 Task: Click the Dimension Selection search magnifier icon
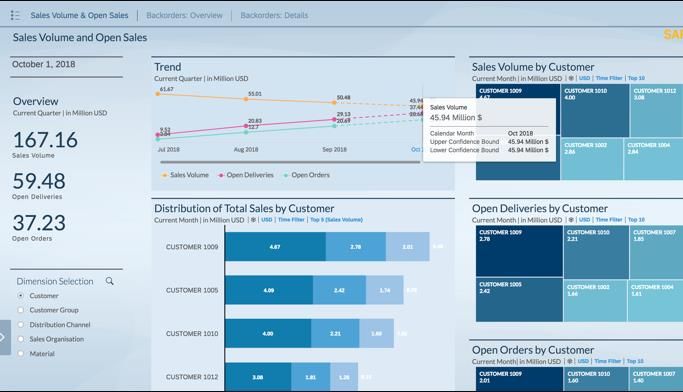tap(109, 281)
